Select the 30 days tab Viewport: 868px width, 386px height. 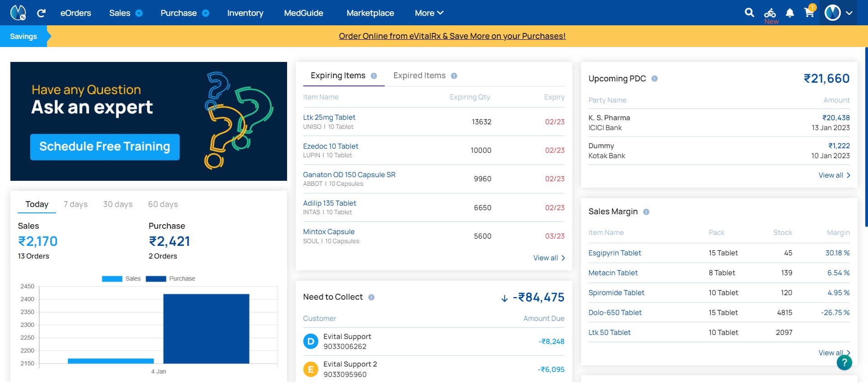pos(118,204)
